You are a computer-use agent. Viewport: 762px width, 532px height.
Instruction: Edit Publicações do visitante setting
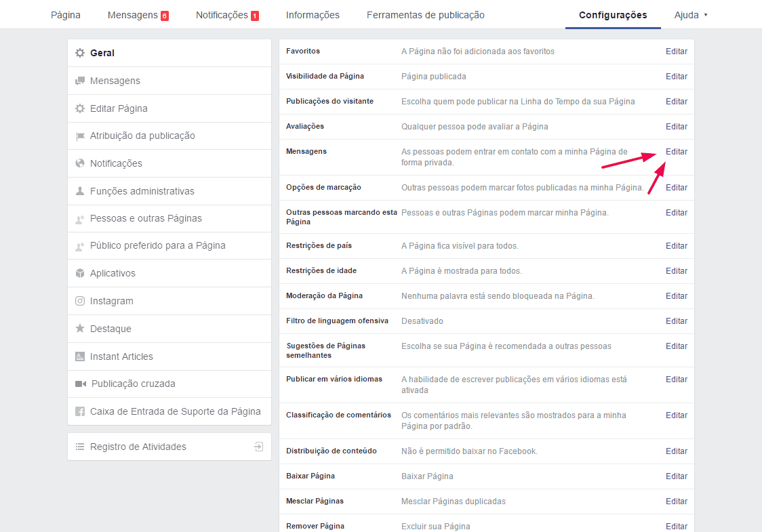[677, 102]
